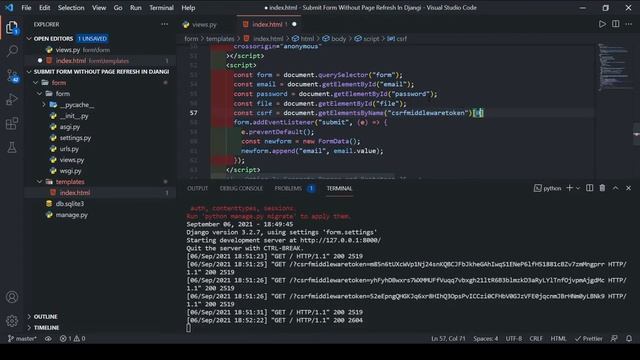Click the Prettier status bar button
640x360 pixels.
[589, 338]
